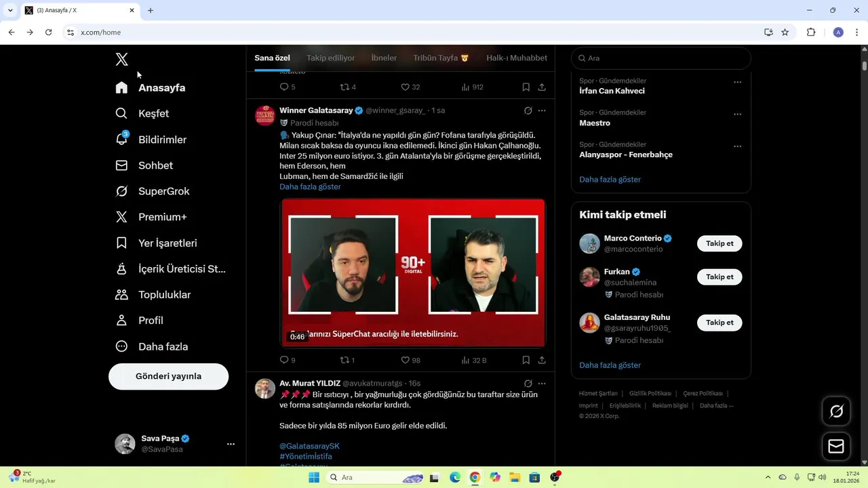
Task: Open İçerik Üreticisi Stüdyosu icon
Action: point(121,268)
